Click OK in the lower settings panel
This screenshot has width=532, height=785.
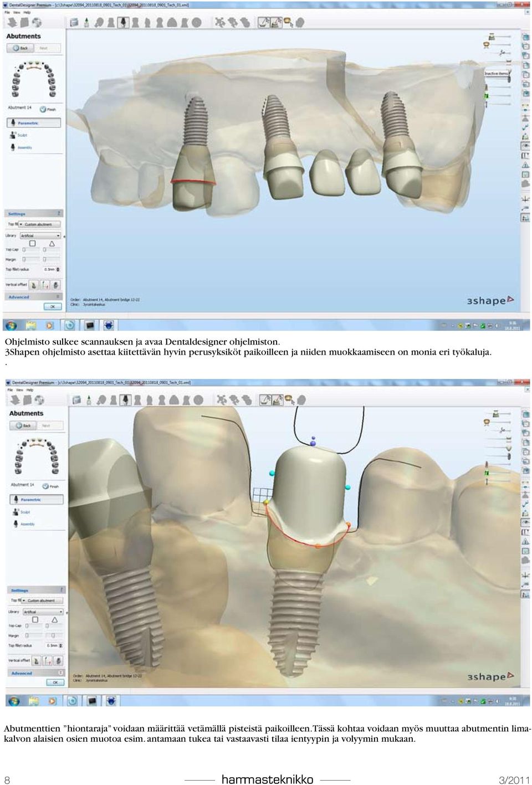pos(55,683)
